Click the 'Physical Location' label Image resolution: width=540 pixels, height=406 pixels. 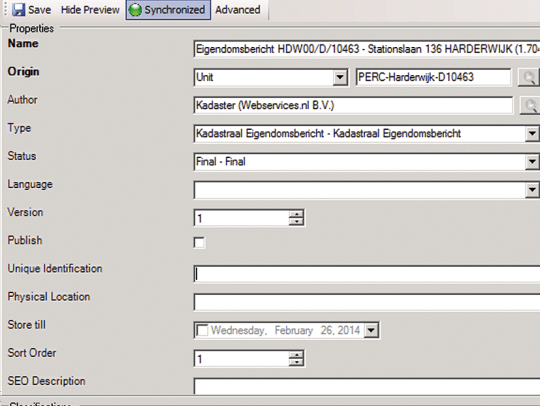49,297
